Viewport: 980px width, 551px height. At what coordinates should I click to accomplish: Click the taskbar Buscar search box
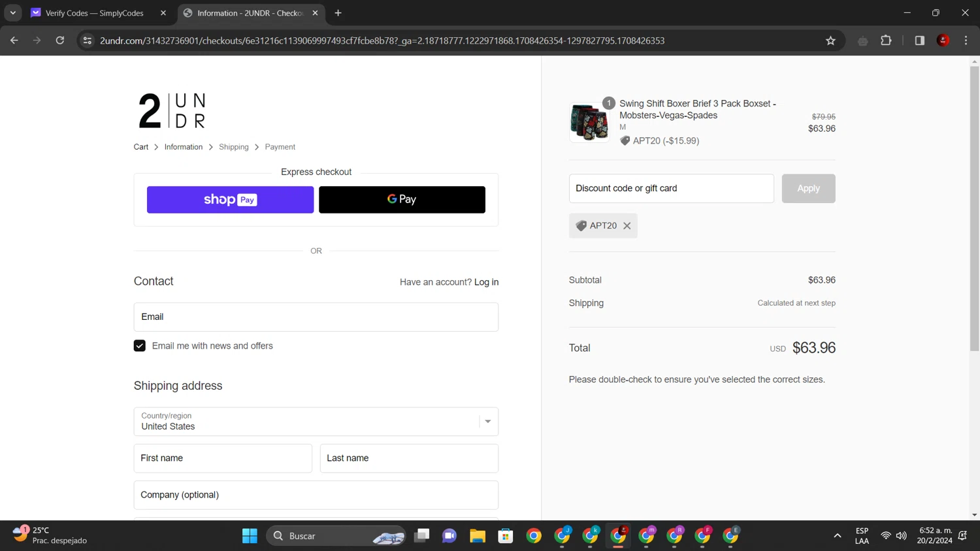[336, 536]
